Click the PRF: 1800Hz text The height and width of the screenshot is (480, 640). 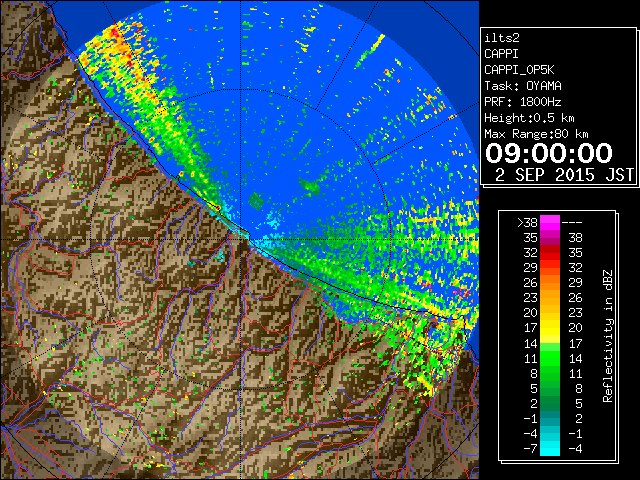point(523,102)
